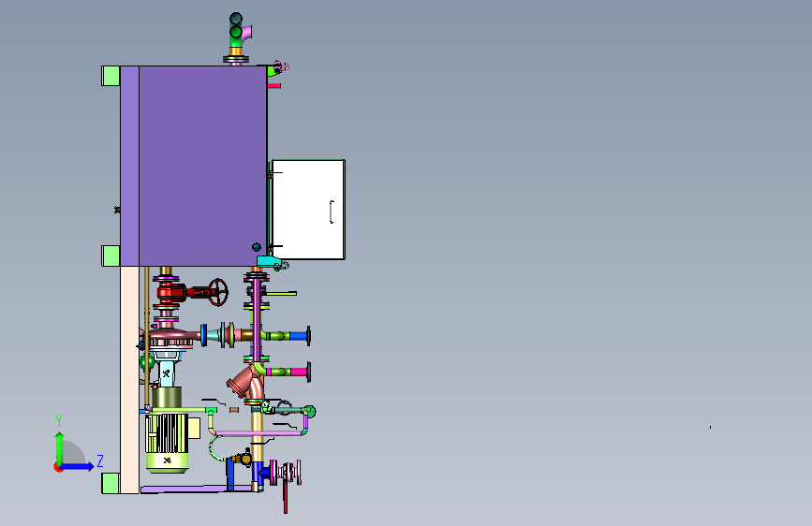This screenshot has height=526, width=812.
Task: Select the pink pump casing
Action: 172,337
